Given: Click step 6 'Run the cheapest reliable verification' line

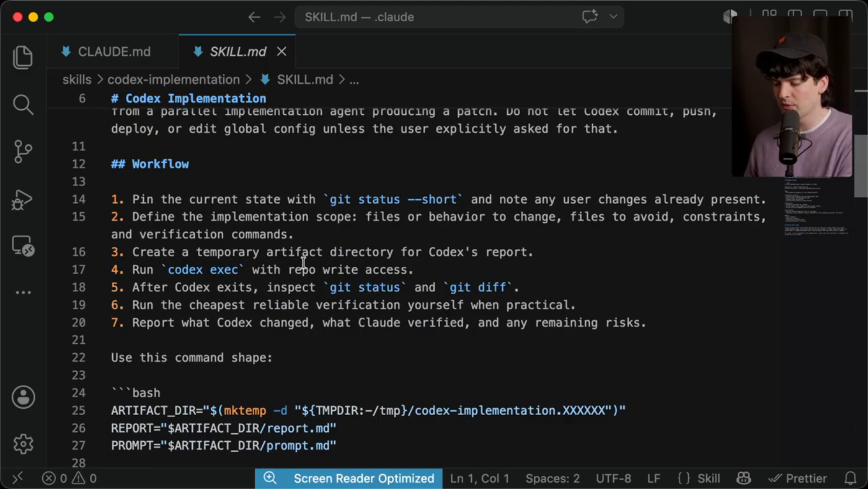Looking at the screenshot, I should point(343,305).
